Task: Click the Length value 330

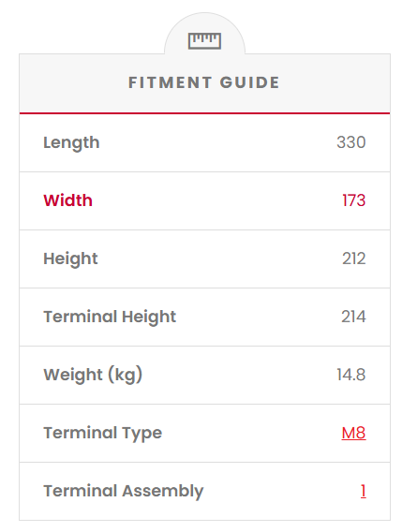Action: [x=351, y=142]
